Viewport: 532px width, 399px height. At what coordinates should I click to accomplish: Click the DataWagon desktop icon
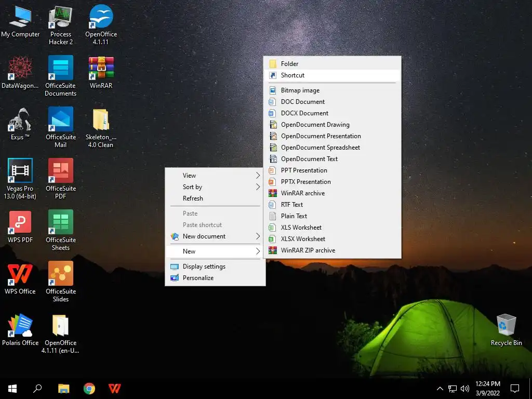coord(20,73)
